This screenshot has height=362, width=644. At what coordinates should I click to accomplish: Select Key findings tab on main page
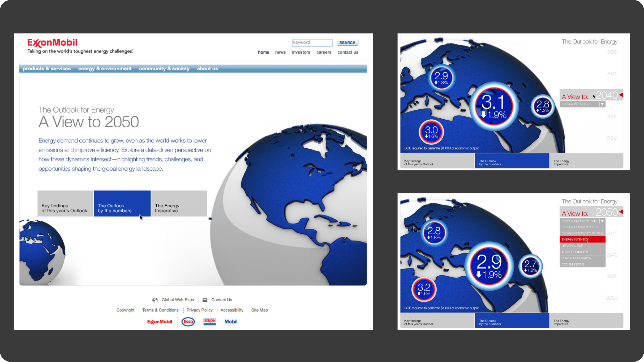coord(65,203)
